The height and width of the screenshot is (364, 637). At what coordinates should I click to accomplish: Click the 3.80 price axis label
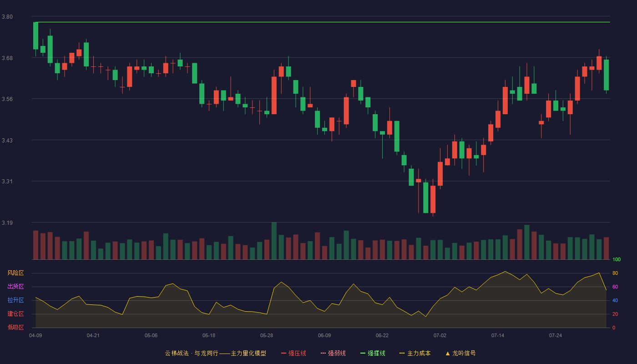point(7,17)
